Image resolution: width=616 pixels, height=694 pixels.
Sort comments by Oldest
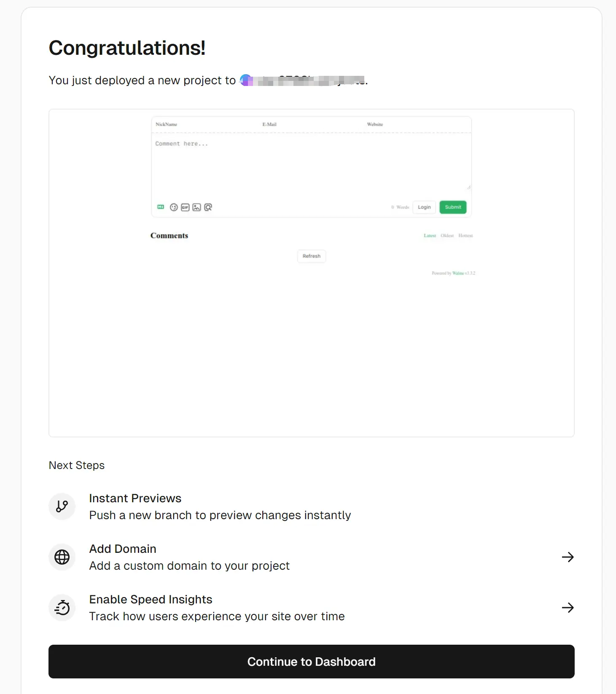click(x=447, y=236)
